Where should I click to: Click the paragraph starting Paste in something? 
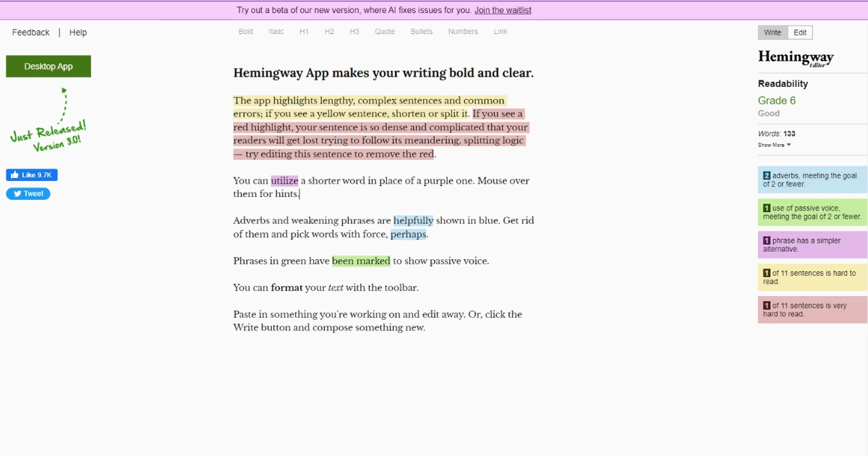tap(378, 321)
